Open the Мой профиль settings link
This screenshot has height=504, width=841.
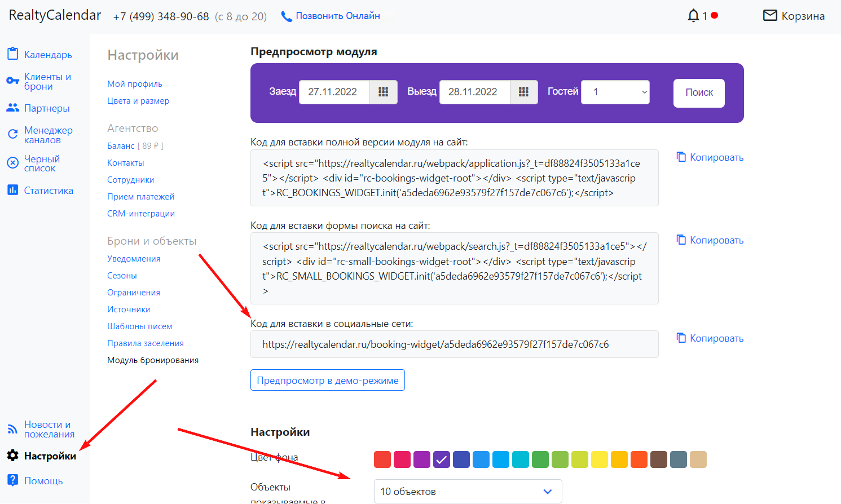click(135, 84)
